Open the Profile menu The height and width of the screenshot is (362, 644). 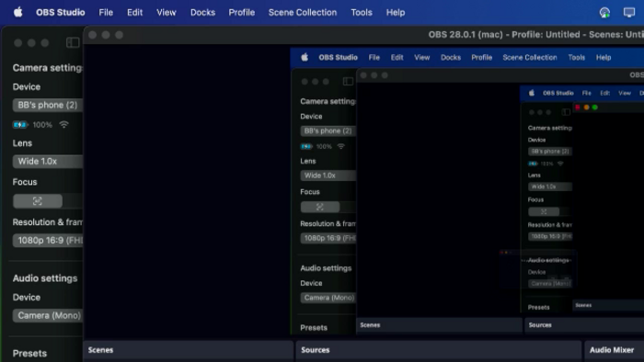click(241, 13)
